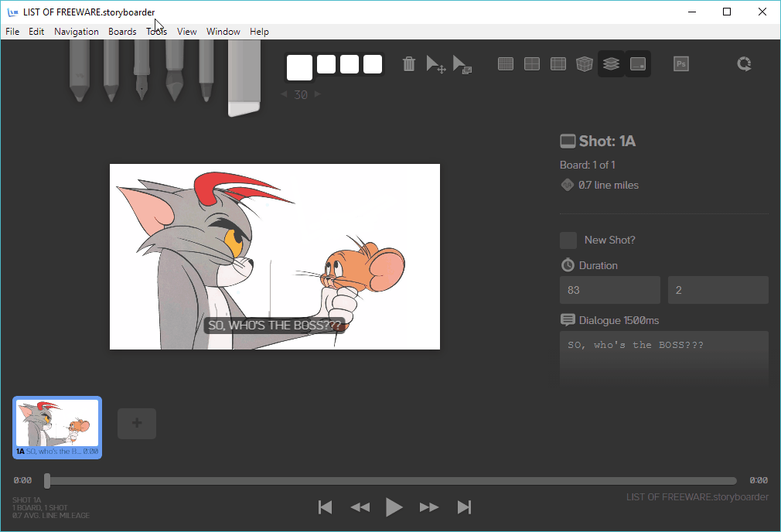
Task: Activate the move selection tool
Action: click(x=436, y=64)
